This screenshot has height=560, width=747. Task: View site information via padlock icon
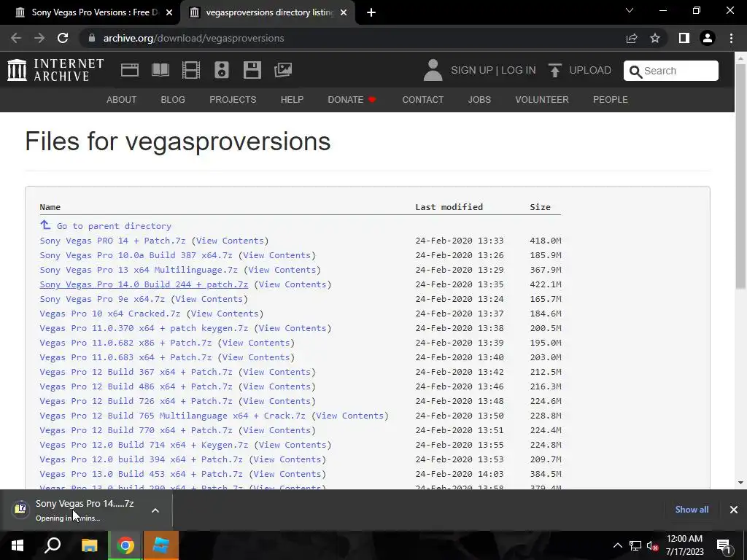coord(92,38)
